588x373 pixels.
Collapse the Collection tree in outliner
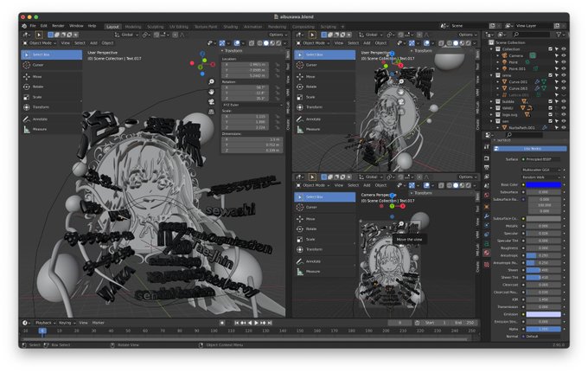tap(491, 49)
